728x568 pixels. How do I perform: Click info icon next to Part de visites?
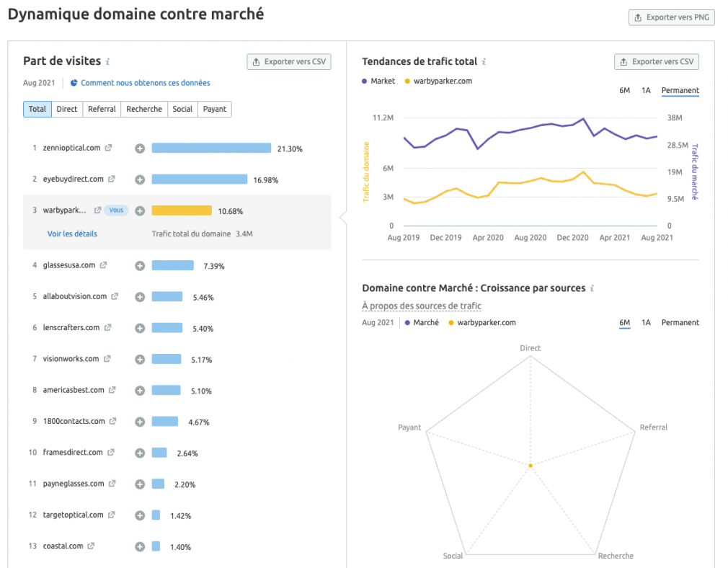tap(107, 61)
